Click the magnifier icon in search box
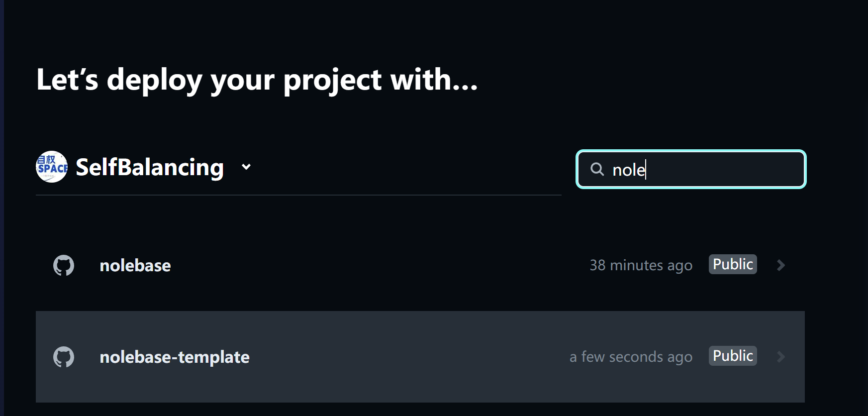868x416 pixels. [x=597, y=169]
